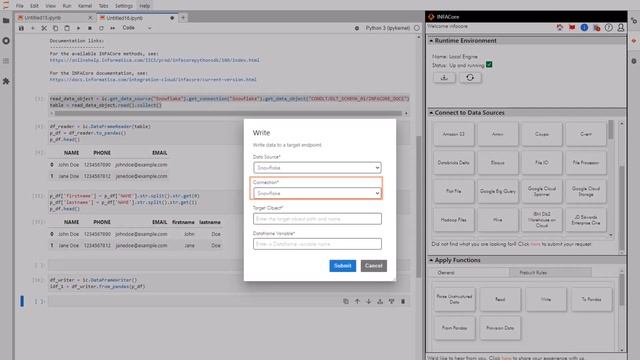The image size is (640, 360).
Task: Open a new launcher tab with plus
Action: pos(183,18)
